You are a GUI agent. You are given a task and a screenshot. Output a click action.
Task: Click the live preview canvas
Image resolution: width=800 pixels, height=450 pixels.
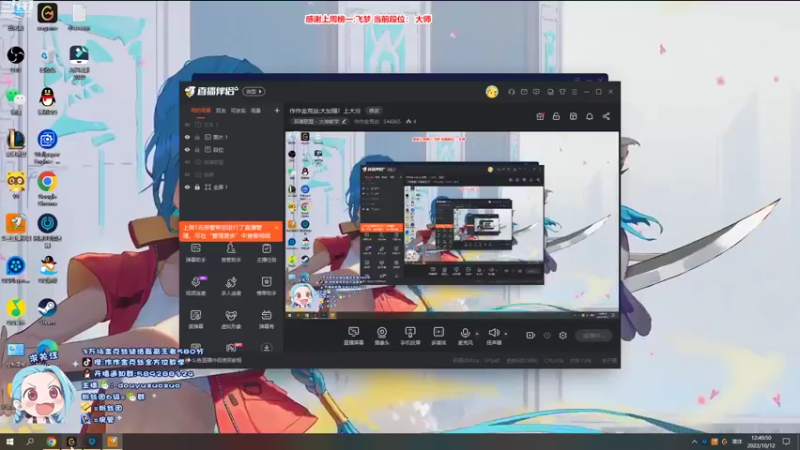click(x=452, y=225)
